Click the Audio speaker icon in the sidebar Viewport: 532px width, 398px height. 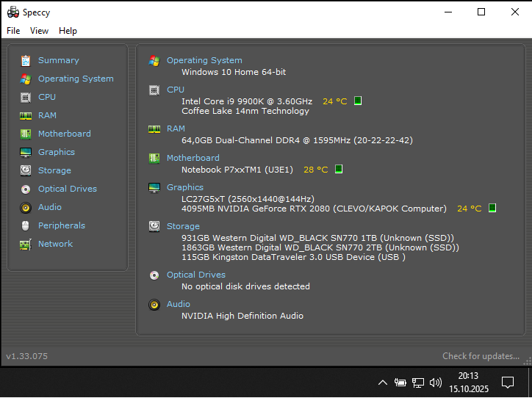26,207
